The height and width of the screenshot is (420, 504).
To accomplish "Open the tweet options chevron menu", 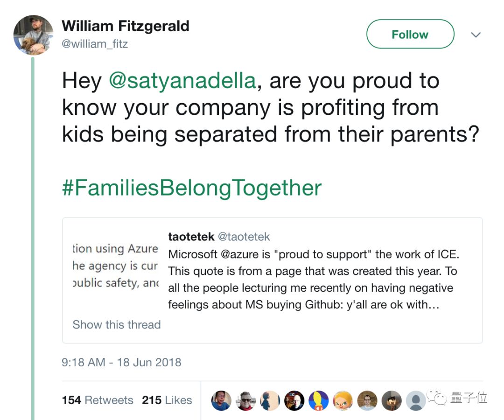I will [x=476, y=35].
